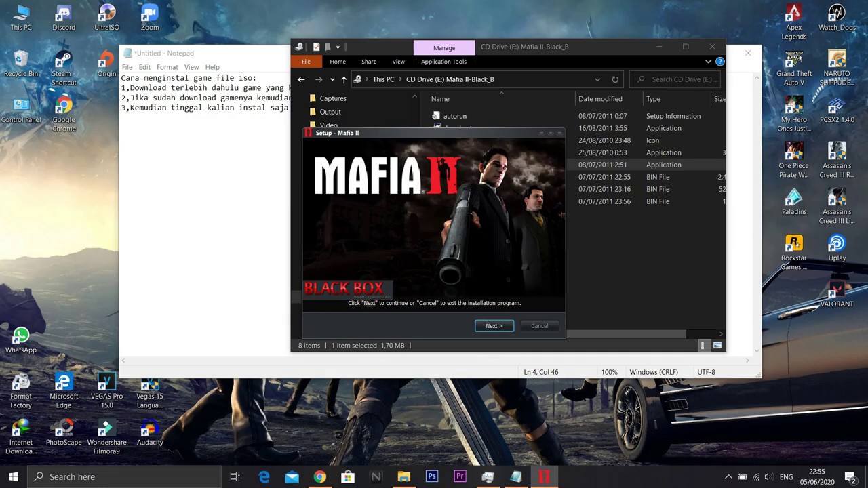Open Photoshop from the taskbar
The image size is (868, 488).
click(431, 476)
